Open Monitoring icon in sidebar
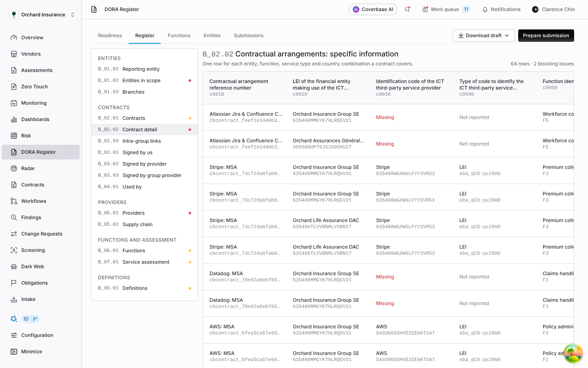Image resolution: width=588 pixels, height=368 pixels. coord(14,103)
